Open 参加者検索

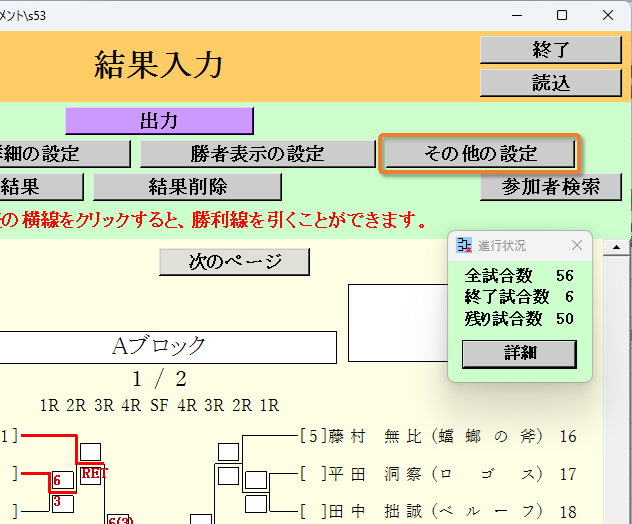[551, 187]
